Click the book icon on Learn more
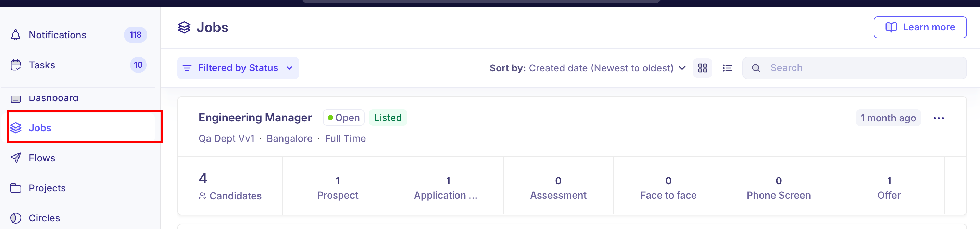 click(x=891, y=27)
